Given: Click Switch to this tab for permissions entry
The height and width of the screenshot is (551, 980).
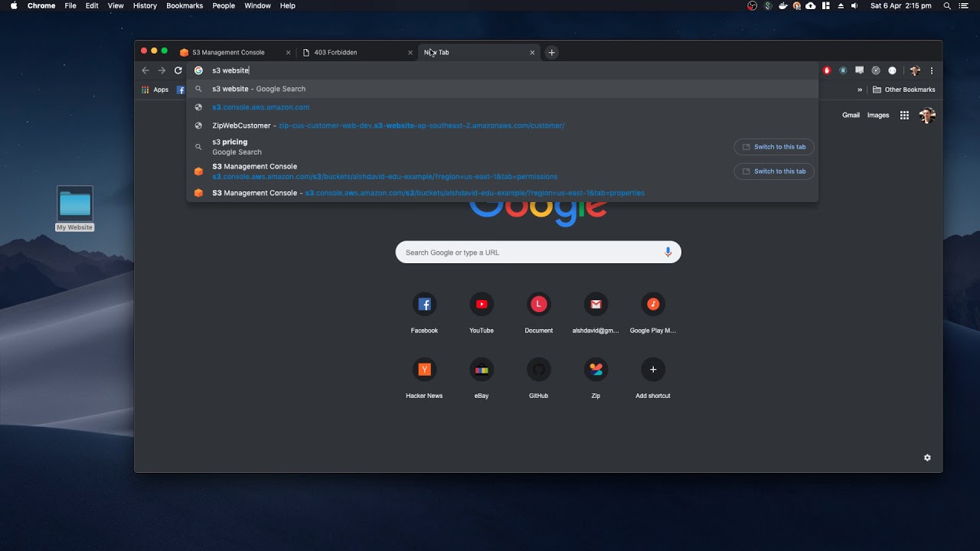Looking at the screenshot, I should 774,171.
